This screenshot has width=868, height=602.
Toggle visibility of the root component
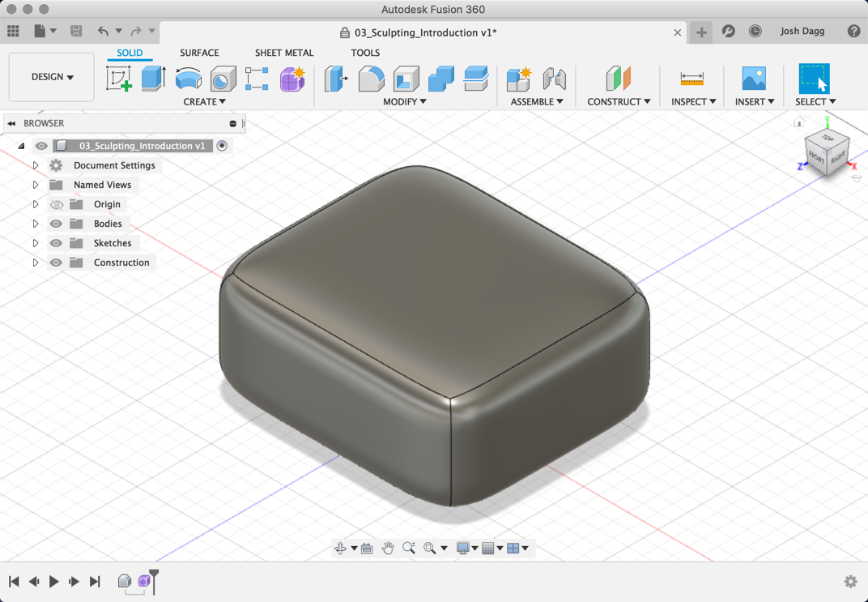(41, 146)
